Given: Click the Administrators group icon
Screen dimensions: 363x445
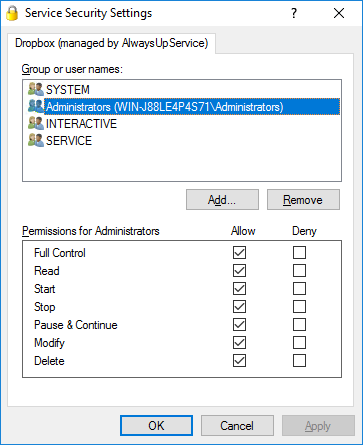Looking at the screenshot, I should (x=36, y=106).
